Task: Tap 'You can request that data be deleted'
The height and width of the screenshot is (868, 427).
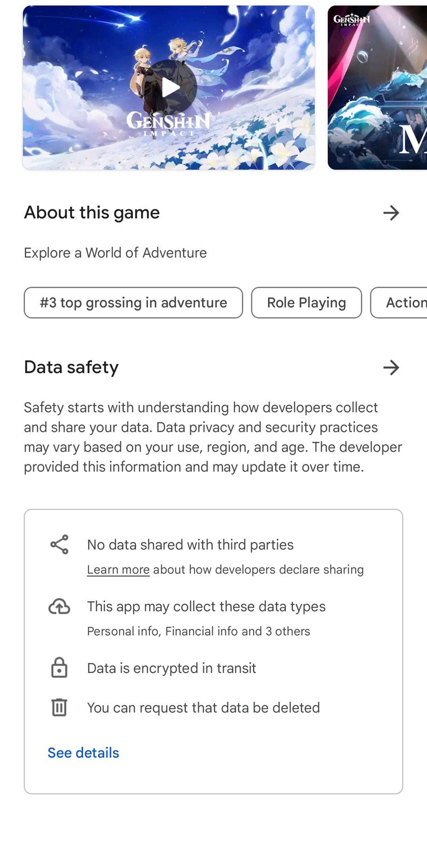Action: [203, 708]
